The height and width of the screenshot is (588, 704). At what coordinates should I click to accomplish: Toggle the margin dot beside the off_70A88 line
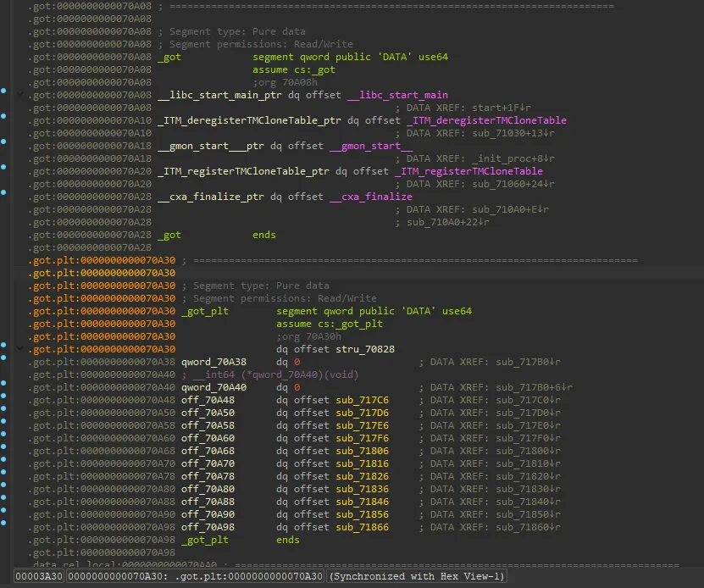click(3, 497)
